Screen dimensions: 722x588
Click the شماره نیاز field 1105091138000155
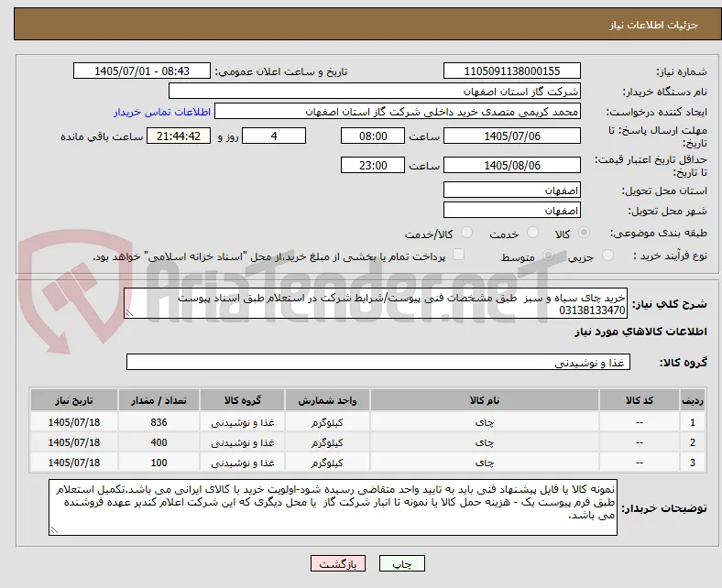coord(511,71)
